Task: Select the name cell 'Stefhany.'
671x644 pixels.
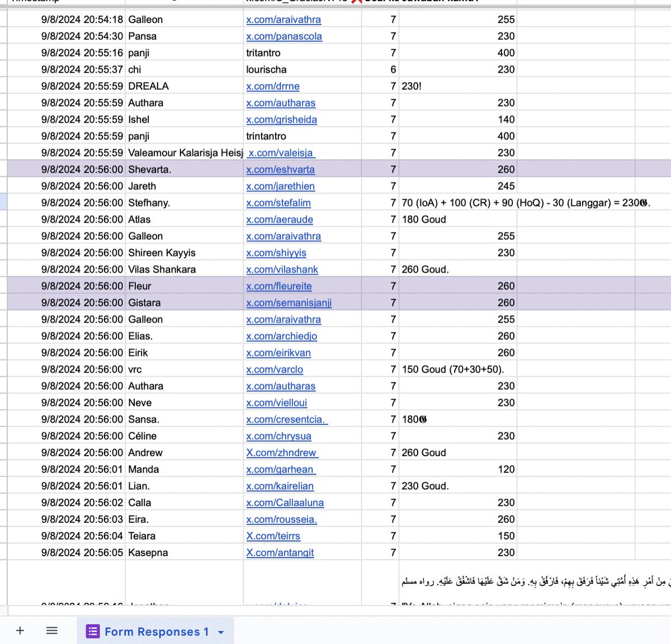Action: click(184, 202)
